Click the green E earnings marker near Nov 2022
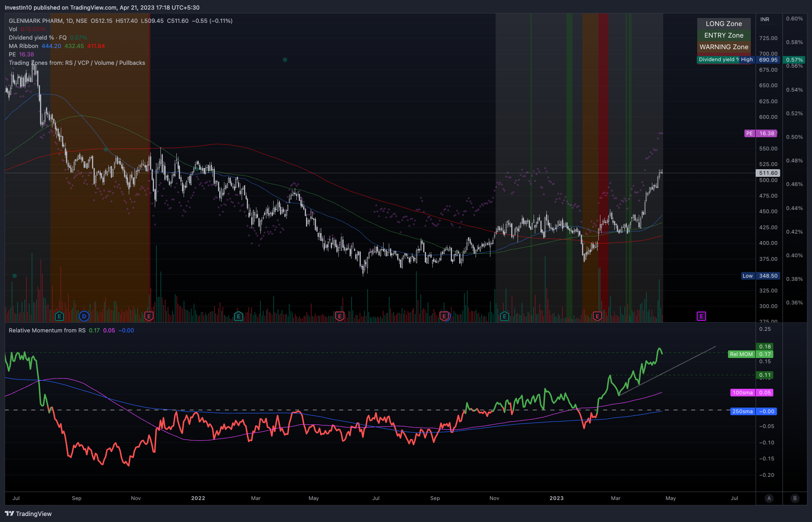This screenshot has height=522, width=812. [x=504, y=316]
